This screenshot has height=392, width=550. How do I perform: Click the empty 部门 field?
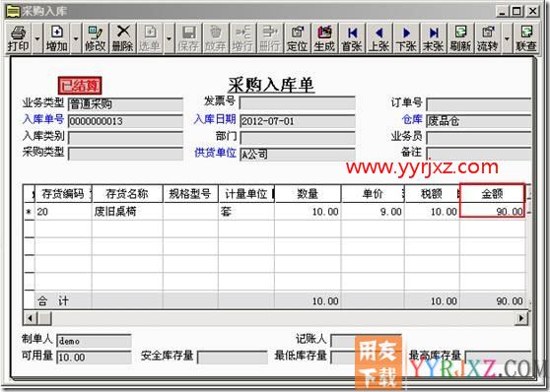(298, 138)
